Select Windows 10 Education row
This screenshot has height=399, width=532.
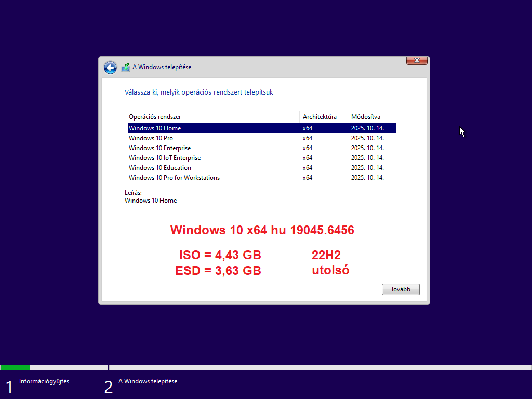point(262,168)
